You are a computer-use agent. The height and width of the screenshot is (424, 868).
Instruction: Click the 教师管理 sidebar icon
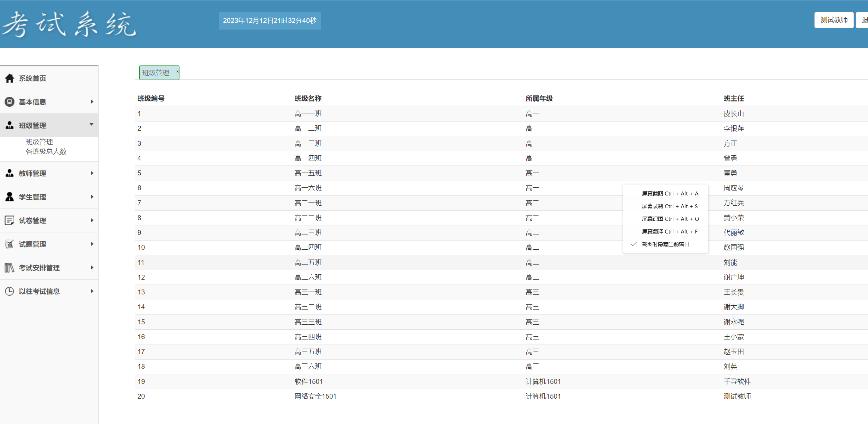pos(10,173)
